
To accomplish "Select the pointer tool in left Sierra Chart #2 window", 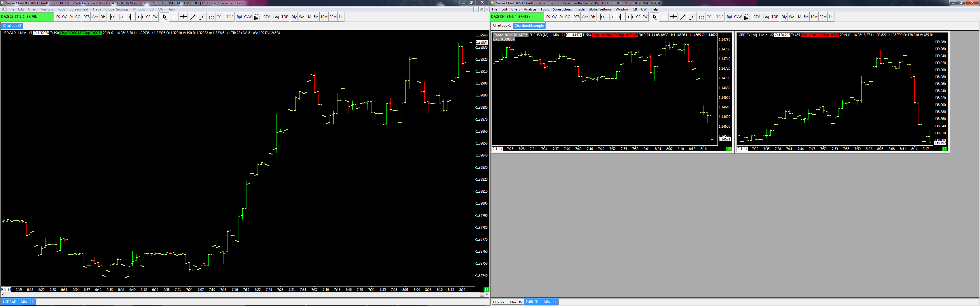I will 164,17.
